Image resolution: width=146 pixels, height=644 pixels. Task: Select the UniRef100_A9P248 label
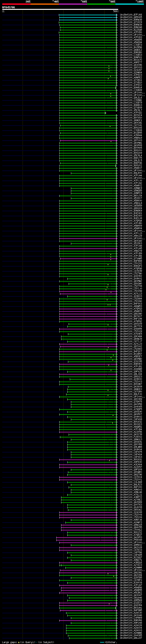[131, 623]
